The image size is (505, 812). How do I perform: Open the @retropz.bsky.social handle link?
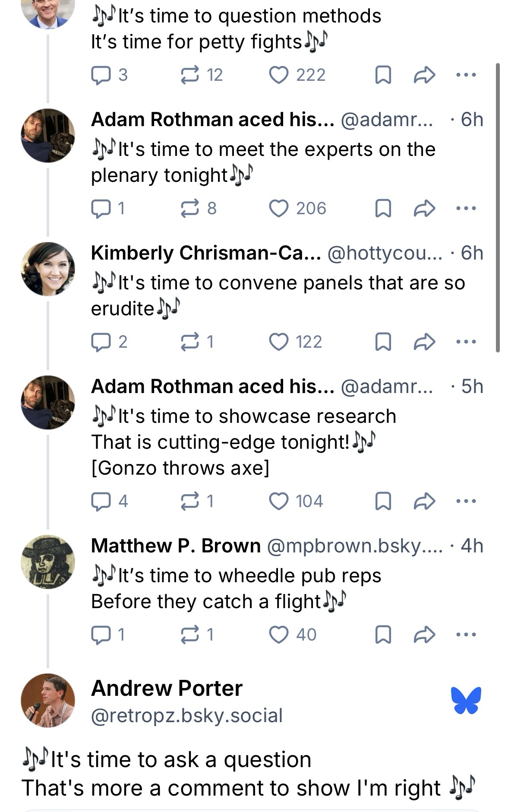coord(186,716)
